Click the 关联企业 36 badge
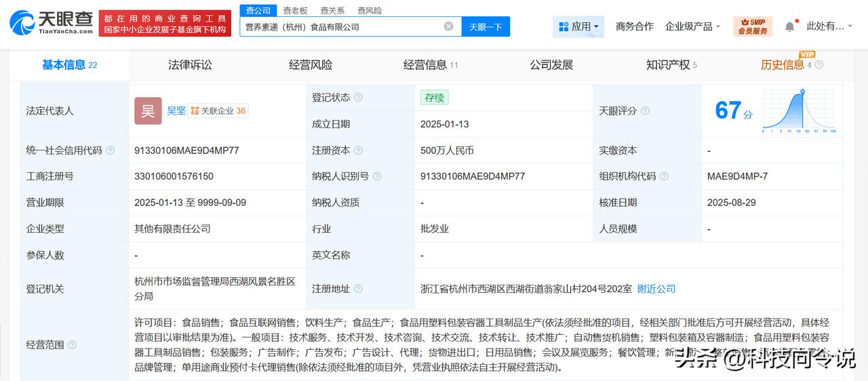868x381 pixels. [x=218, y=111]
